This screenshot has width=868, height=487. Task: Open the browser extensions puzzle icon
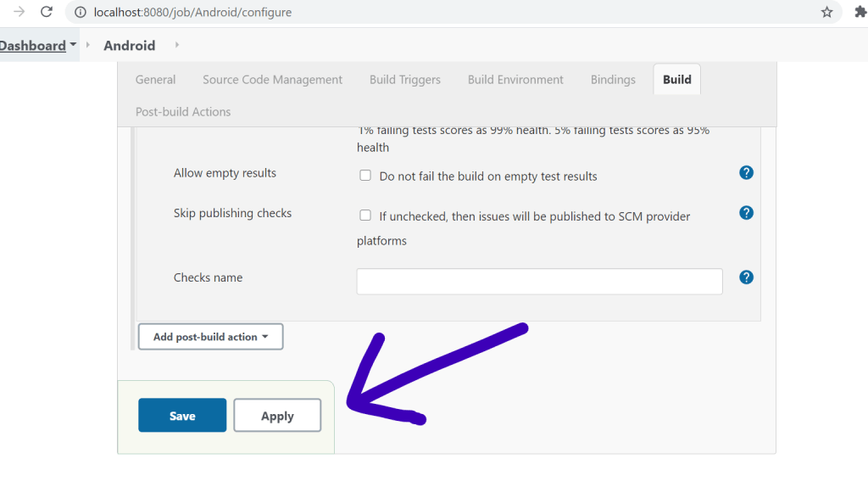pos(860,12)
